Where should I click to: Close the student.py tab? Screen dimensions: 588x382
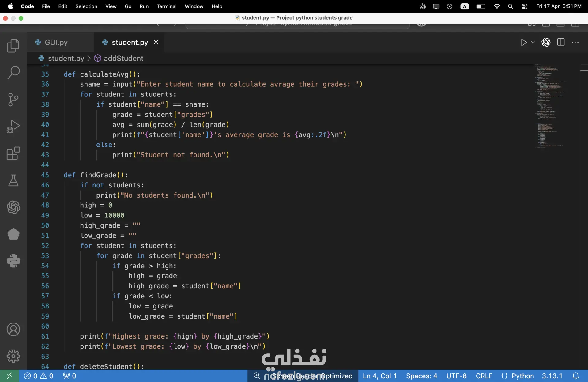[156, 42]
